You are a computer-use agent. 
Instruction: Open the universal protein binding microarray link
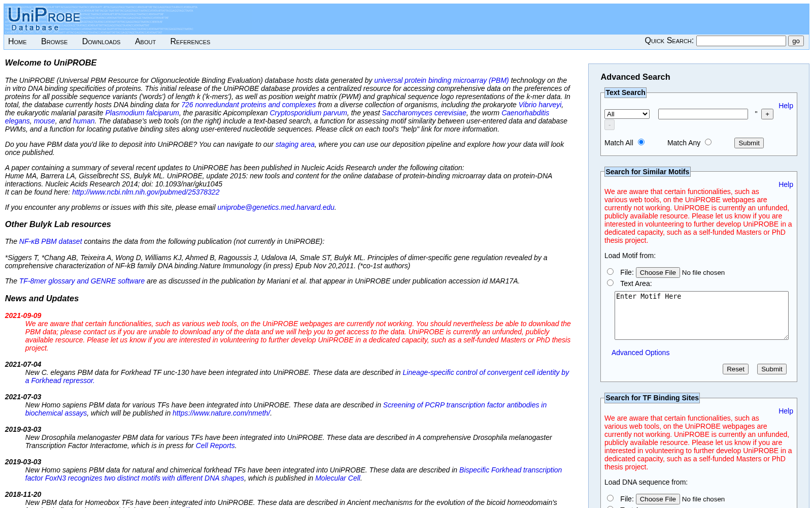click(441, 80)
